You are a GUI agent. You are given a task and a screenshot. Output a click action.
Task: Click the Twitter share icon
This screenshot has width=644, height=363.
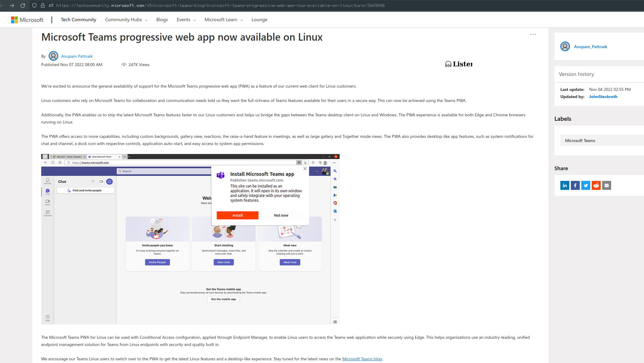pyautogui.click(x=586, y=185)
